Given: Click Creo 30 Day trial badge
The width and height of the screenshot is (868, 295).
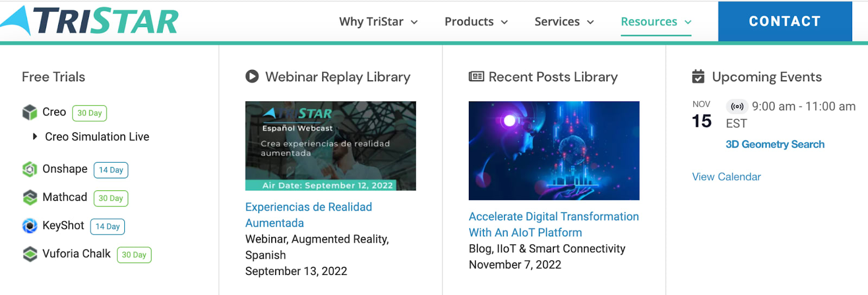Looking at the screenshot, I should (x=90, y=113).
